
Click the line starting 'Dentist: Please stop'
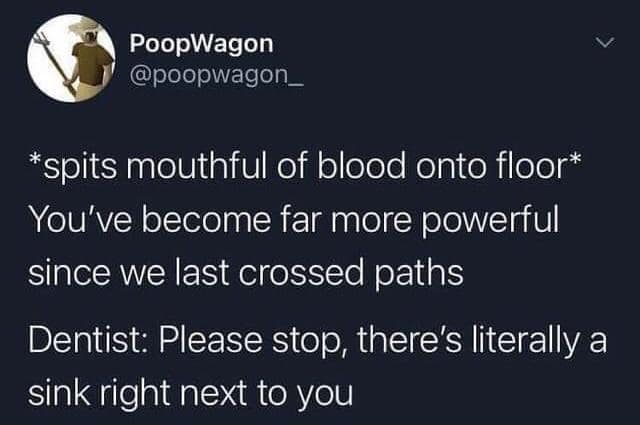tap(318, 340)
